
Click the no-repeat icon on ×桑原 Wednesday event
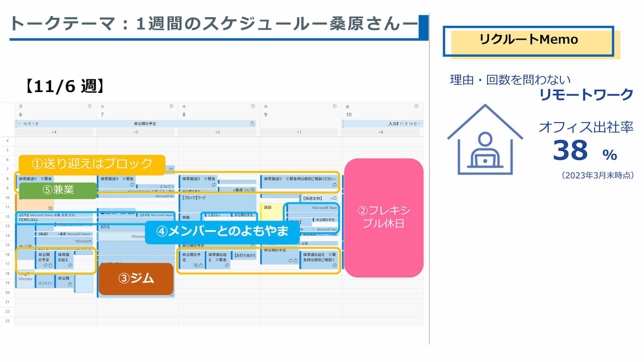(253, 190)
